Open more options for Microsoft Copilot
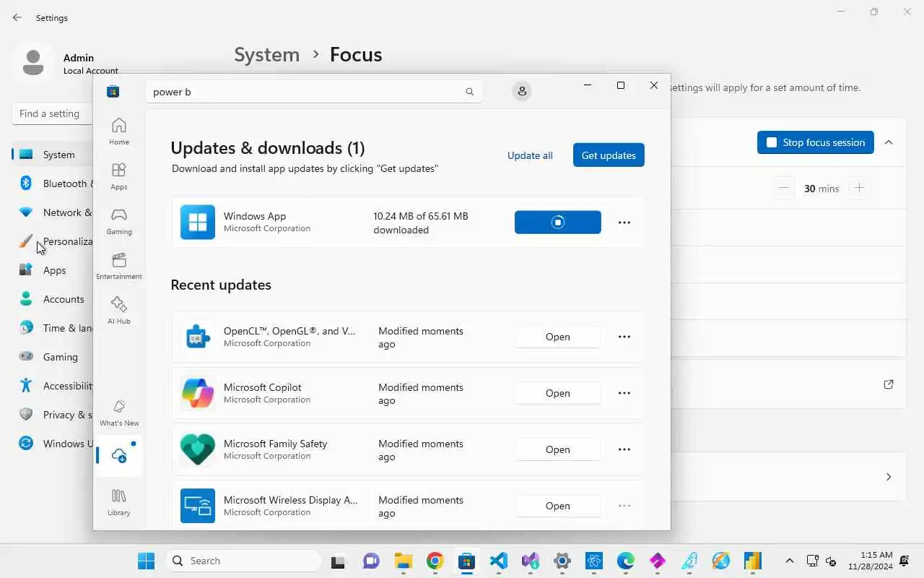This screenshot has height=578, width=924. 624,393
